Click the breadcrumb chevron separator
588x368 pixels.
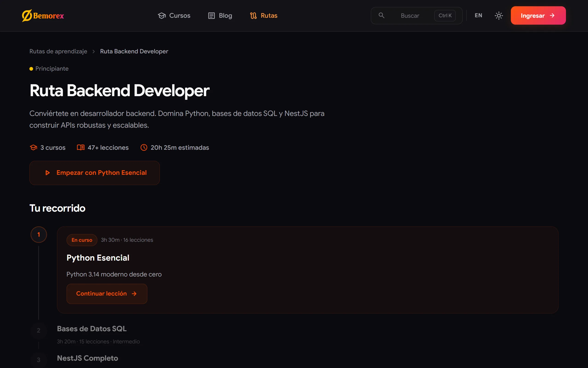(x=93, y=51)
